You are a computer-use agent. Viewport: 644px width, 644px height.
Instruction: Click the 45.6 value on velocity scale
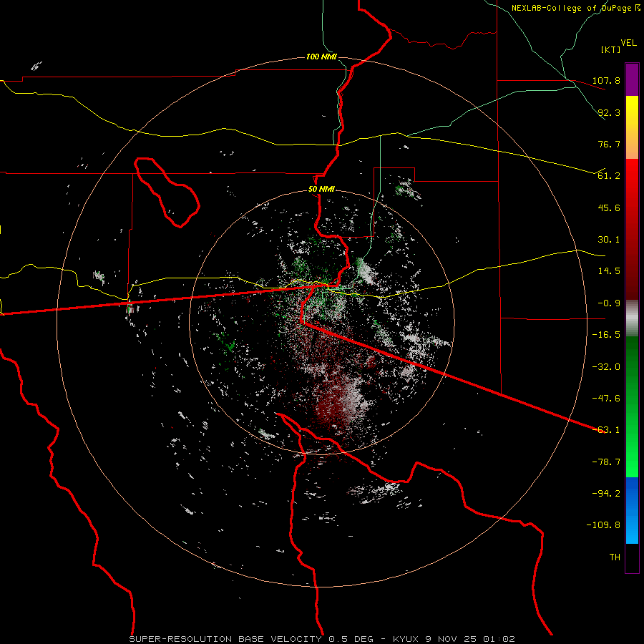pos(609,208)
